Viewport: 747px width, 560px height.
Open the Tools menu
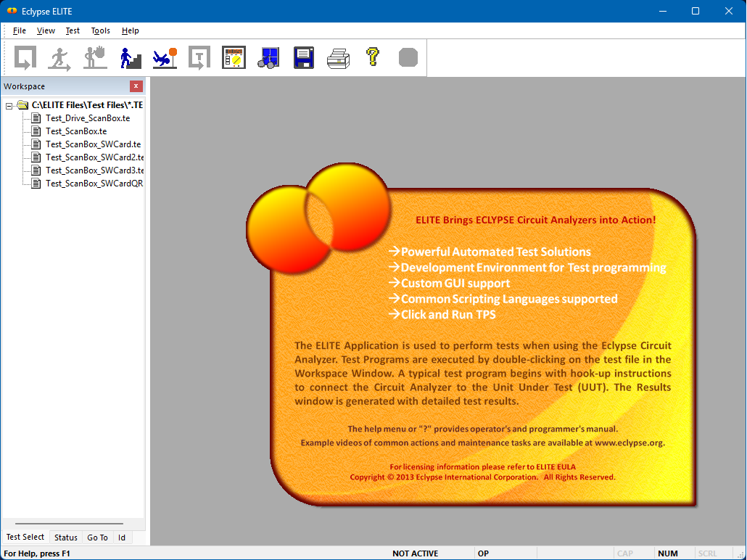(x=101, y=30)
